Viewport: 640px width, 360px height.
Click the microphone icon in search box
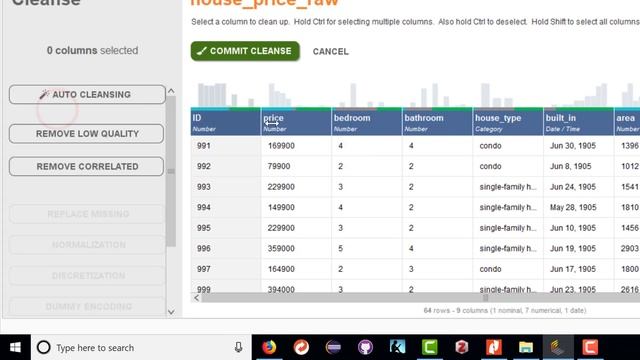pyautogui.click(x=238, y=347)
